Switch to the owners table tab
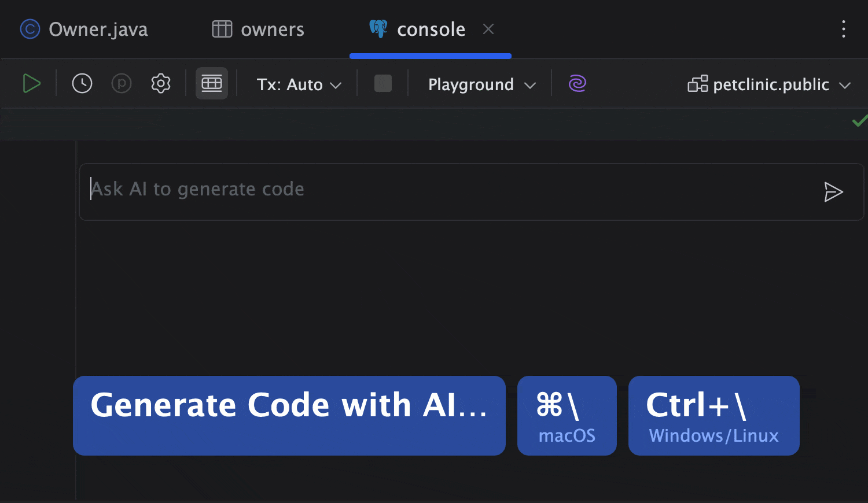 pyautogui.click(x=258, y=29)
